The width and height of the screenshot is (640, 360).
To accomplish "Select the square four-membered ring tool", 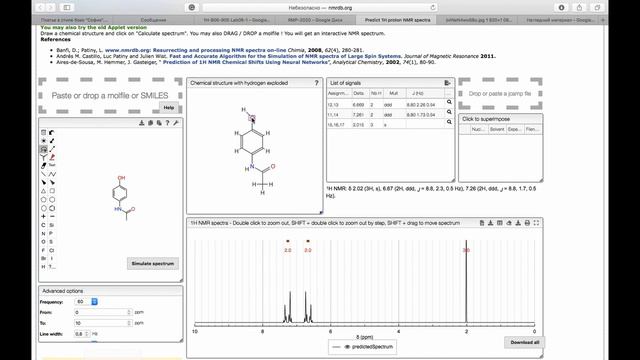I will 52,191.
